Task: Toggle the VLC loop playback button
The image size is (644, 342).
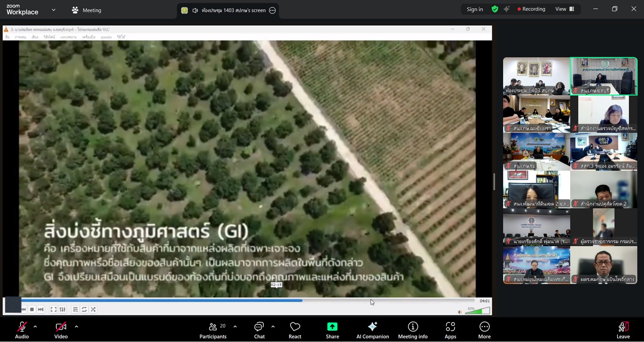Action: (x=84, y=310)
